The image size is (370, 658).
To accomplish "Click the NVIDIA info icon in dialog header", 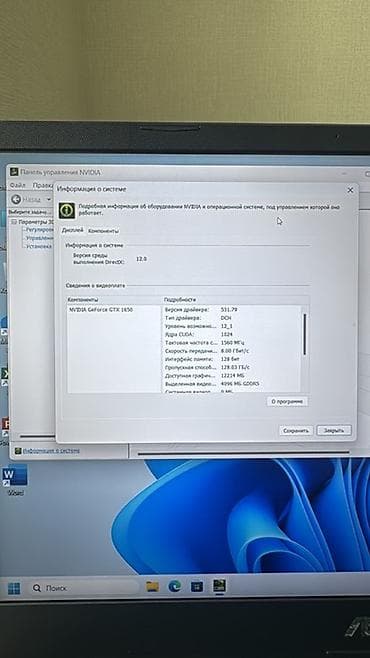I will click(x=67, y=211).
